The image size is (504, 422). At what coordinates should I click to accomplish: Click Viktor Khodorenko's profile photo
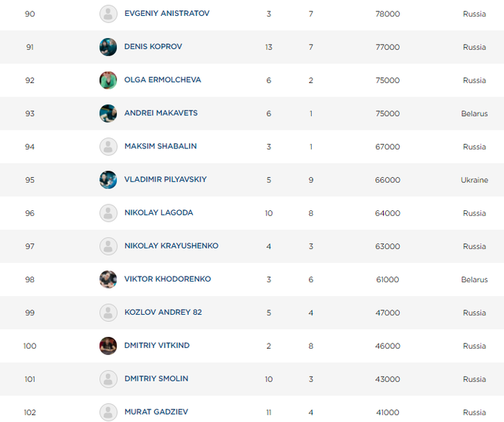coord(108,279)
